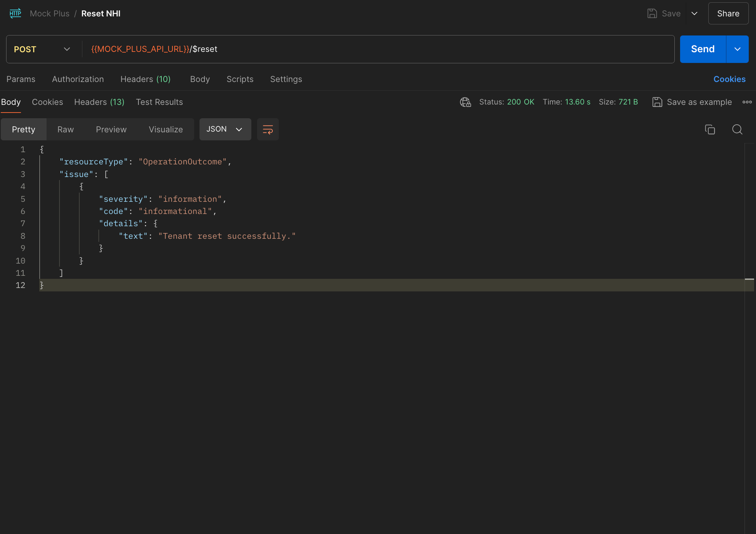Click the Status 200 OK text
The image size is (756, 534).
507,102
